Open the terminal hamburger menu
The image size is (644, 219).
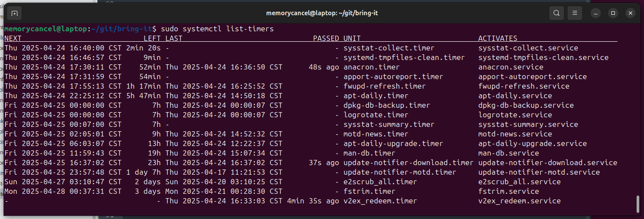pos(574,13)
